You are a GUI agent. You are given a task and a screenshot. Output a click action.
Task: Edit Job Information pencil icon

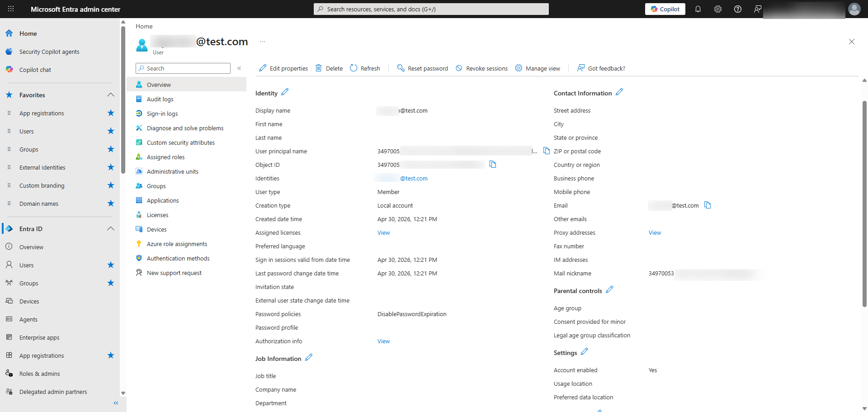pos(309,358)
